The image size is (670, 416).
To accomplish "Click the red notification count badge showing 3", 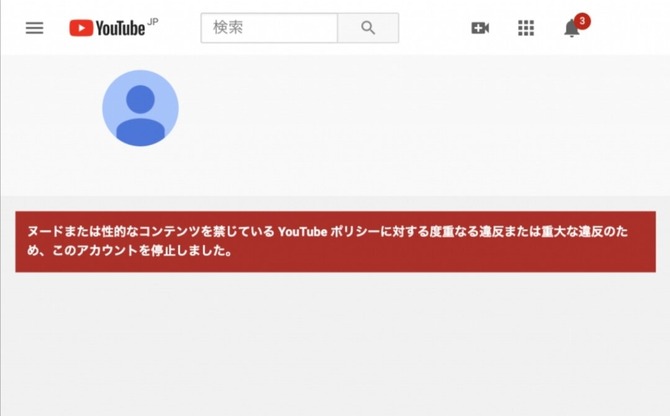I will pos(582,21).
